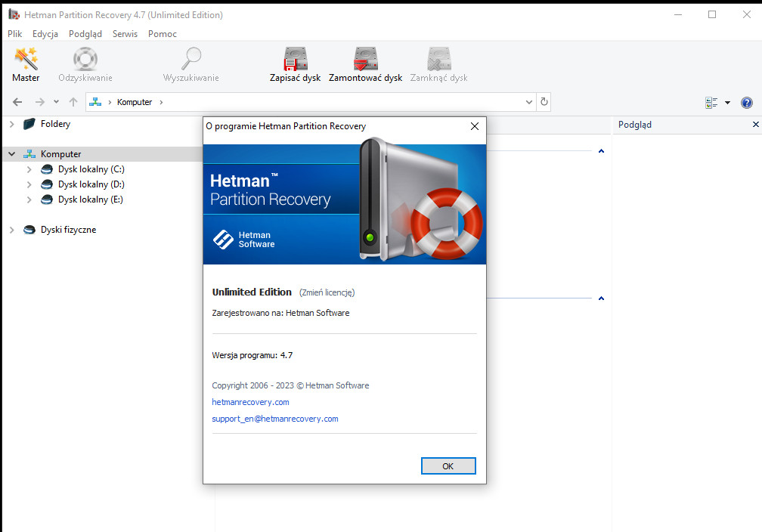
Task: Click the view mode icon
Action: (711, 103)
